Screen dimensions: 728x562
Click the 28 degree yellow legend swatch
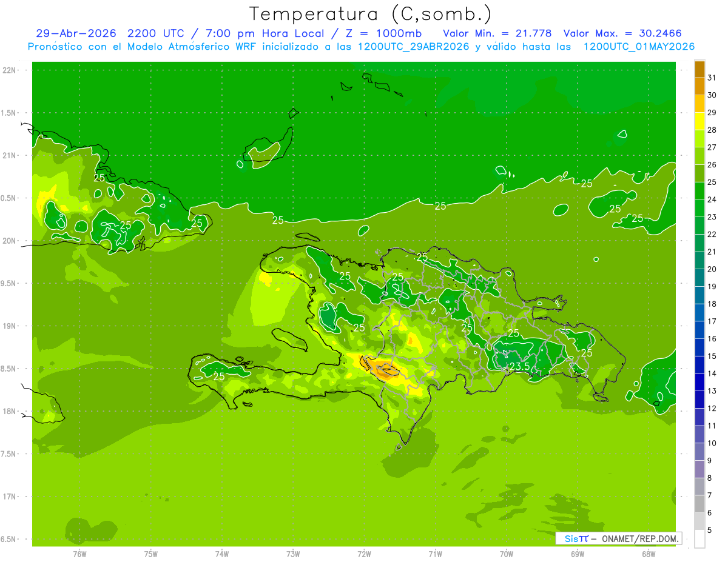[x=699, y=121]
